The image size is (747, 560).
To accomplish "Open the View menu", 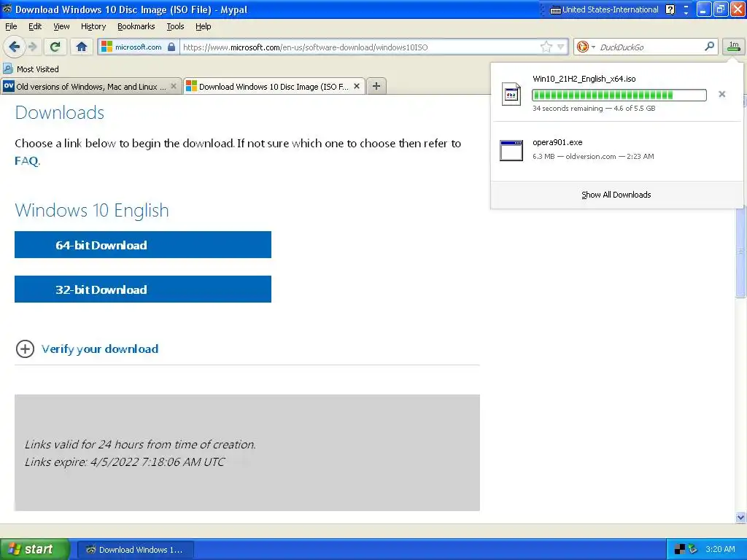I will [x=61, y=26].
